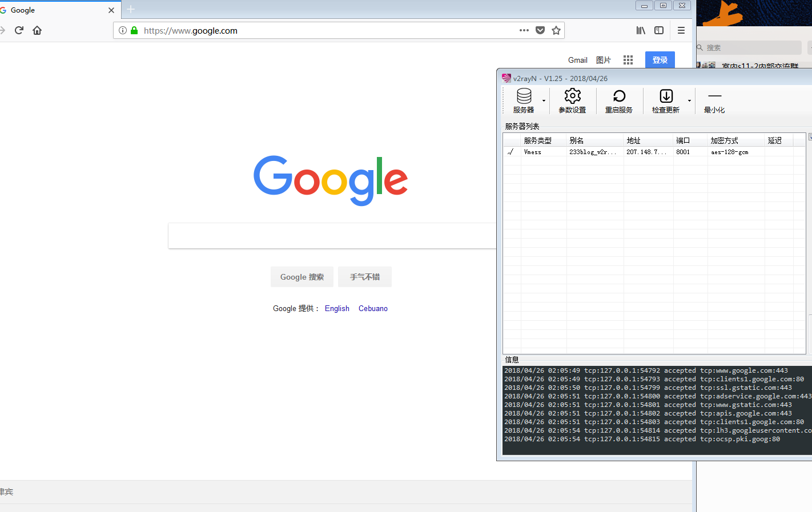Click the blue 登录 sign-in button
812x512 pixels.
pos(660,60)
